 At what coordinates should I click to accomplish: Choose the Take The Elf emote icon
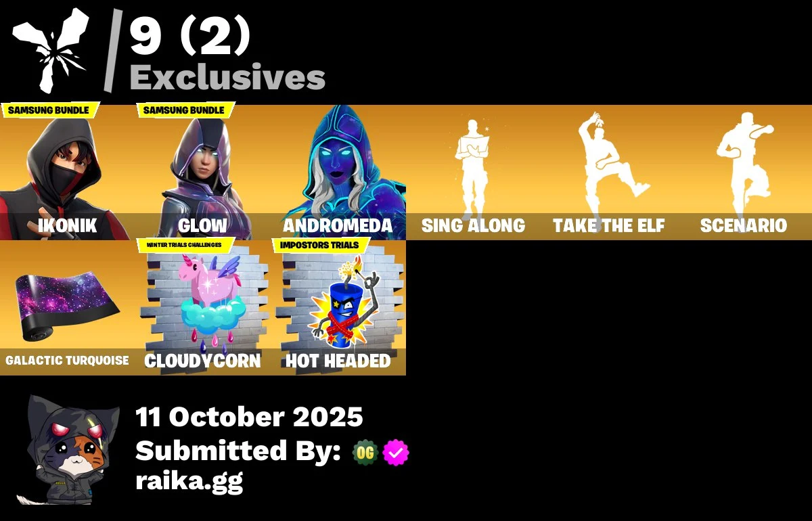click(x=609, y=173)
